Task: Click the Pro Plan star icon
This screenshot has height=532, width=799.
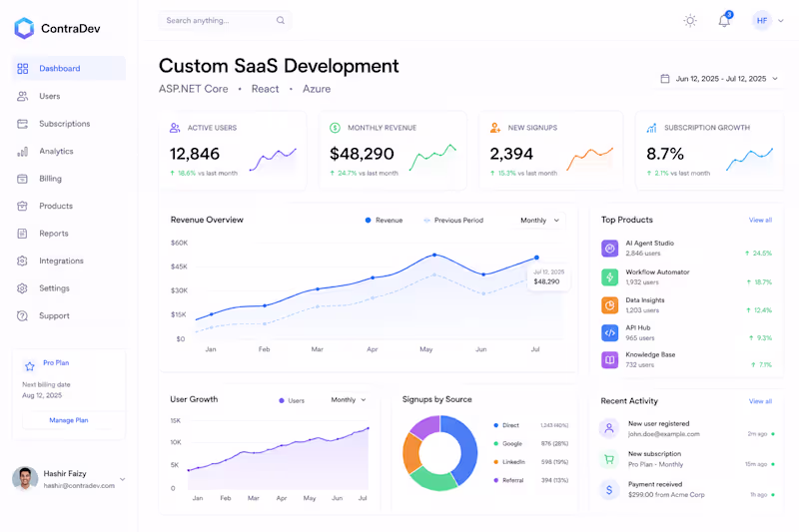Action: pyautogui.click(x=30, y=366)
